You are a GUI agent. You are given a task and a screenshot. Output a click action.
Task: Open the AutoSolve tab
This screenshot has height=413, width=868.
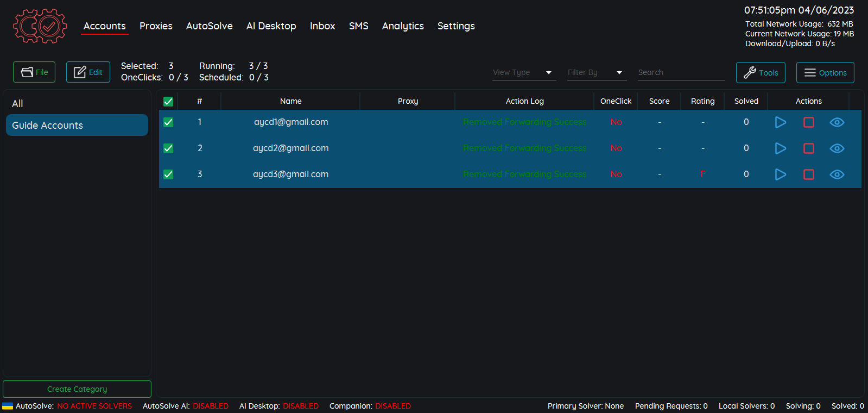(210, 26)
